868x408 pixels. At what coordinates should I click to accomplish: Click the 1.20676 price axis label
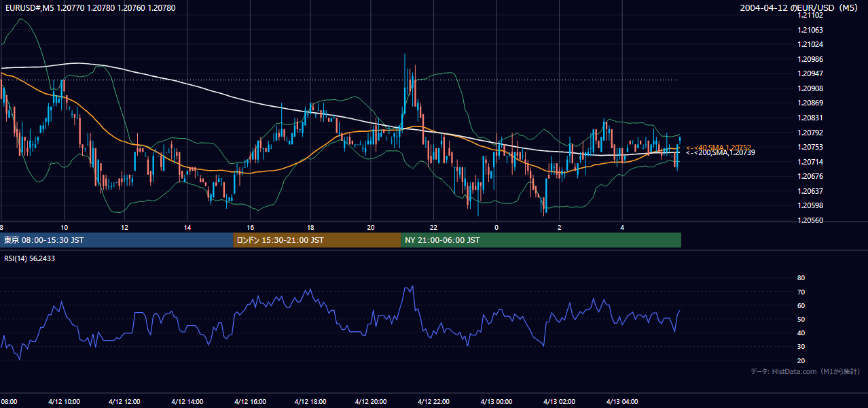[810, 176]
